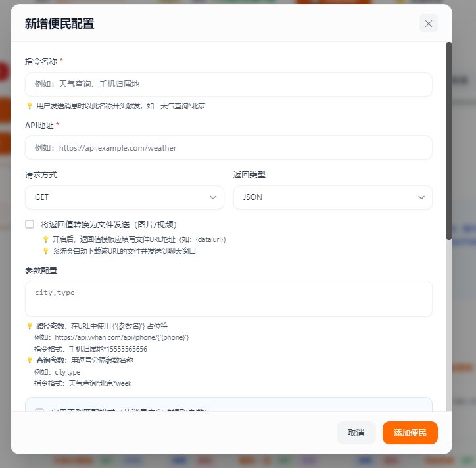Click the chevron arrow in the GET selector
The width and height of the screenshot is (476, 468).
click(212, 197)
